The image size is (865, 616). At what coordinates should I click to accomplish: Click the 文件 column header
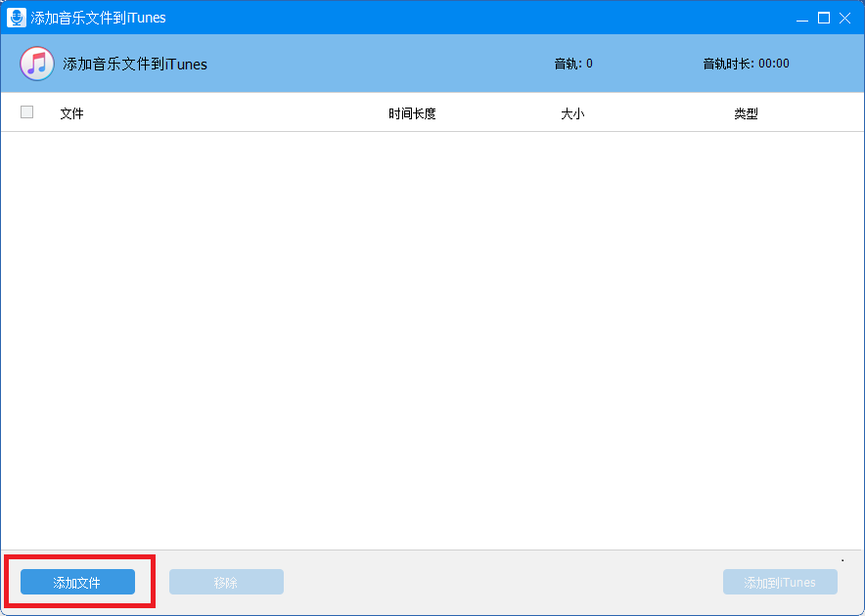coord(71,113)
